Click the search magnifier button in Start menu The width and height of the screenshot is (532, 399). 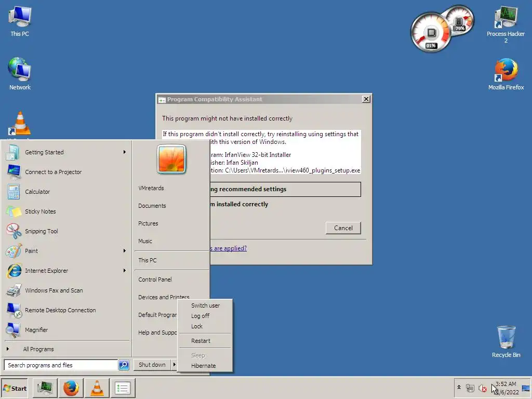coord(124,365)
